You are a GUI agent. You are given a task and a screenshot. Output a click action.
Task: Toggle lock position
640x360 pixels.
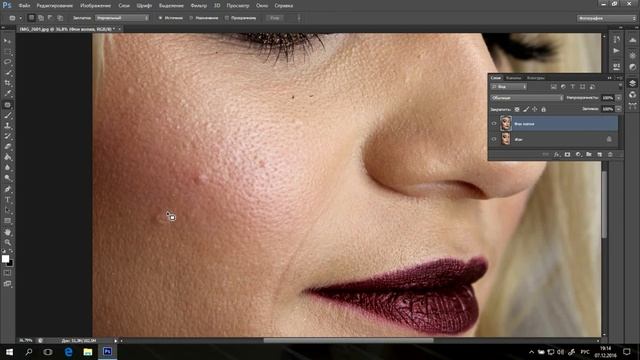[535, 109]
